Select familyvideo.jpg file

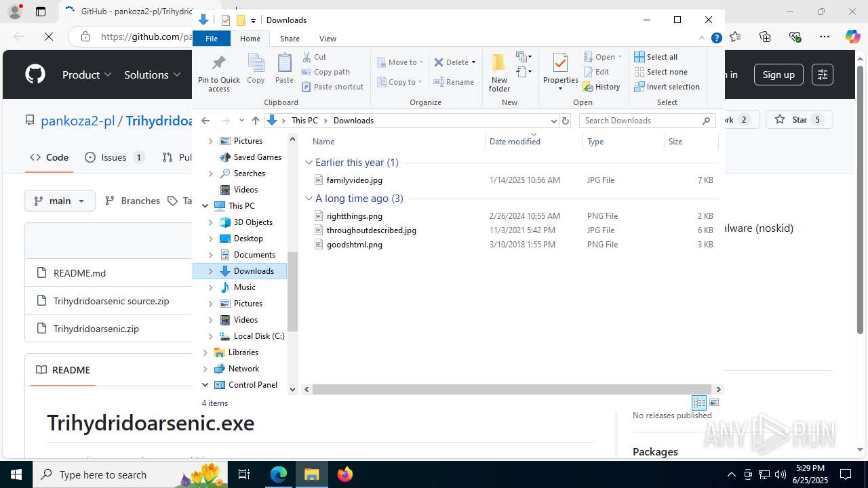[354, 180]
